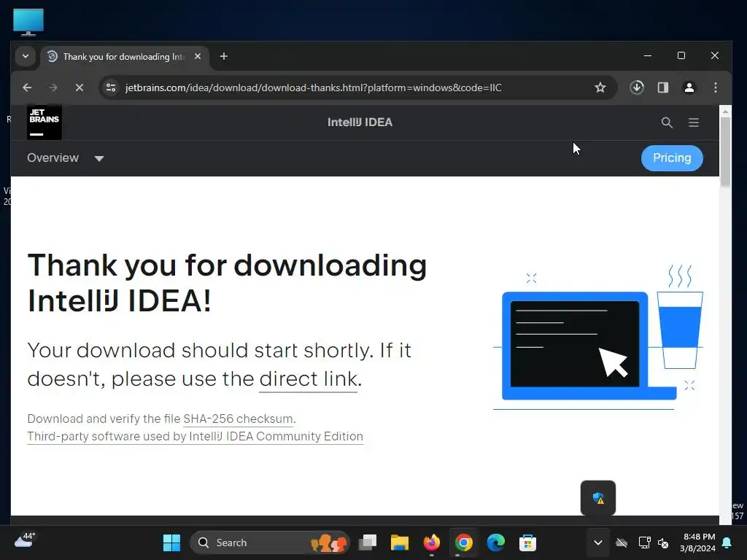Show hidden icons tray chevron

point(598,542)
